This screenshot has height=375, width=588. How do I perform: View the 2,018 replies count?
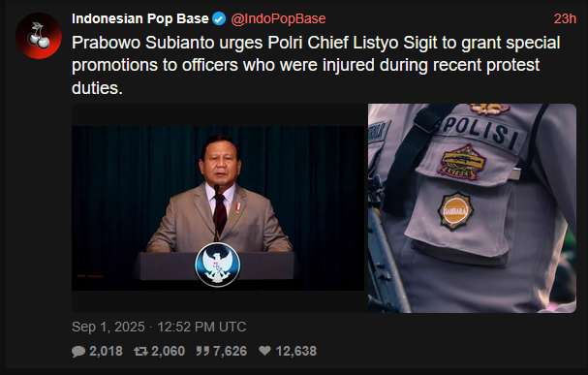106,352
